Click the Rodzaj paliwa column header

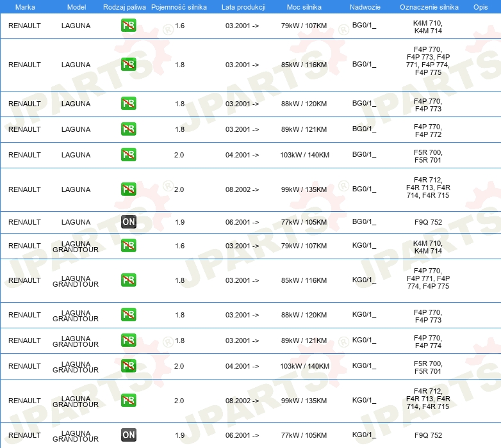(124, 6)
